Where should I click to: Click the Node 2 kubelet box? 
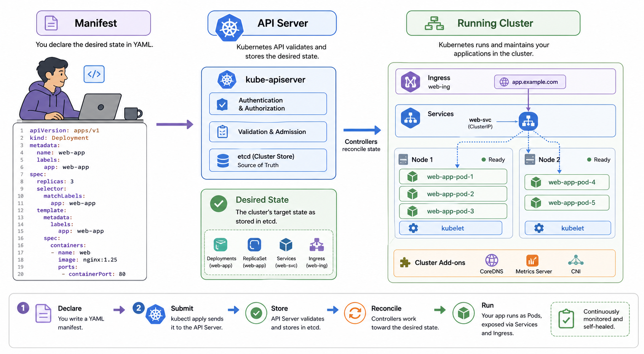coord(568,228)
